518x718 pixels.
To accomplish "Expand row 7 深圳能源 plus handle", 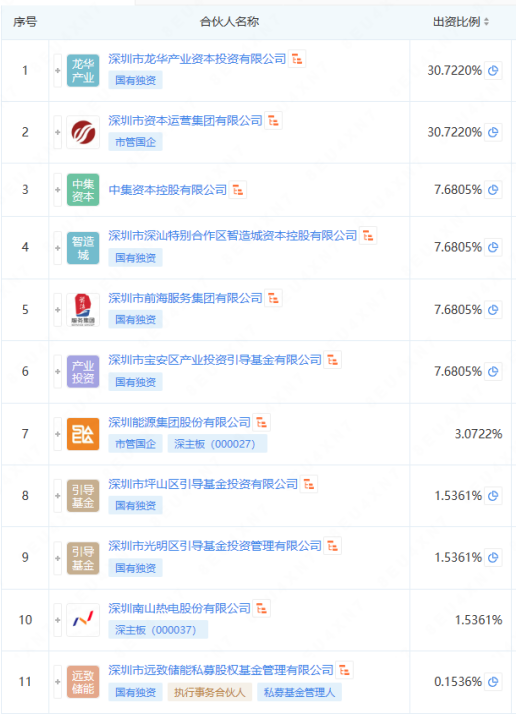I will 58,434.
